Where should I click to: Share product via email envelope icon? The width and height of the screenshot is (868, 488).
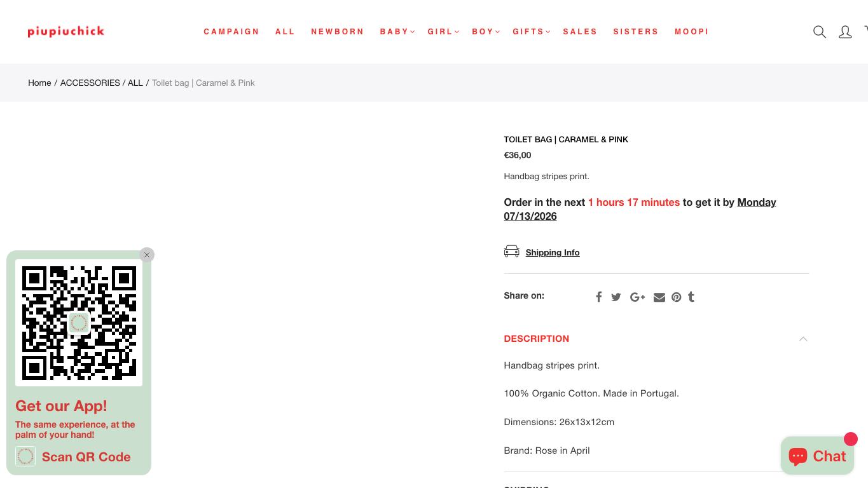[659, 297]
